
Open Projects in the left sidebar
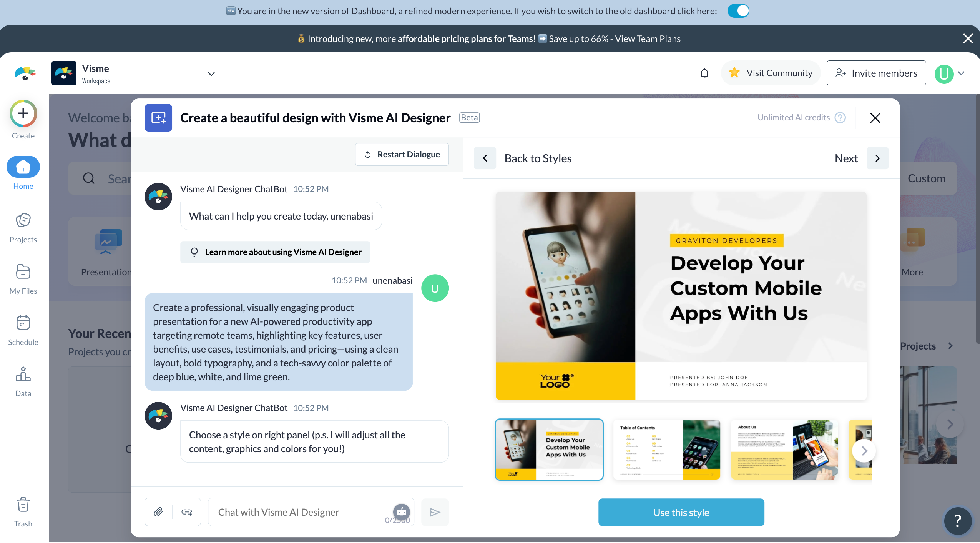pos(23,228)
